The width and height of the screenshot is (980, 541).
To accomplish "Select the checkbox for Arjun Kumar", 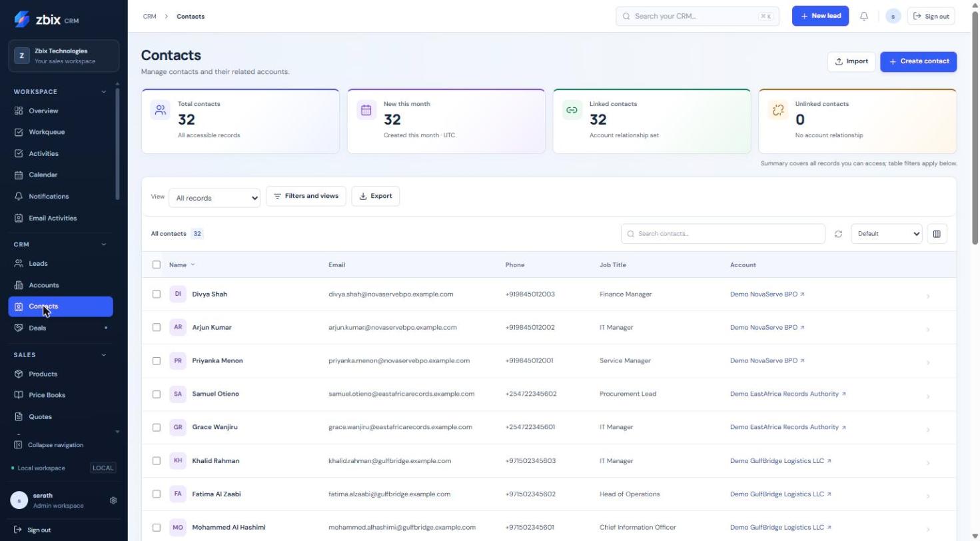I will pos(157,327).
